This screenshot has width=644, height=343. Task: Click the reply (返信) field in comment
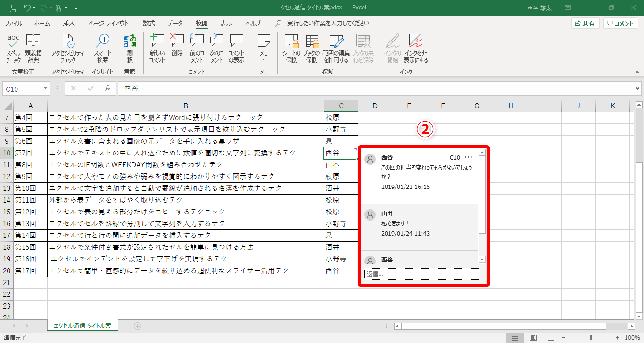click(422, 274)
